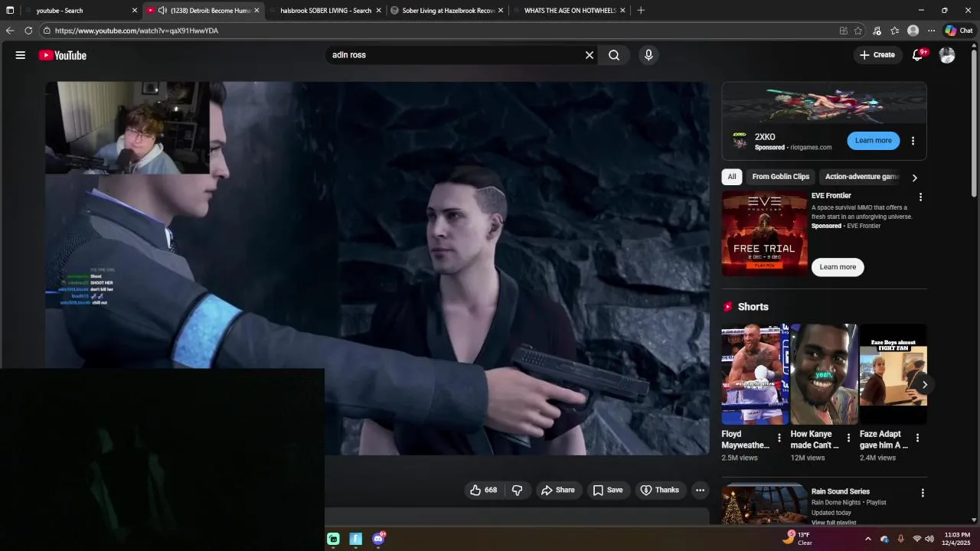This screenshot has width=980, height=551.
Task: Open the Edge browser profile icon
Action: click(x=913, y=31)
